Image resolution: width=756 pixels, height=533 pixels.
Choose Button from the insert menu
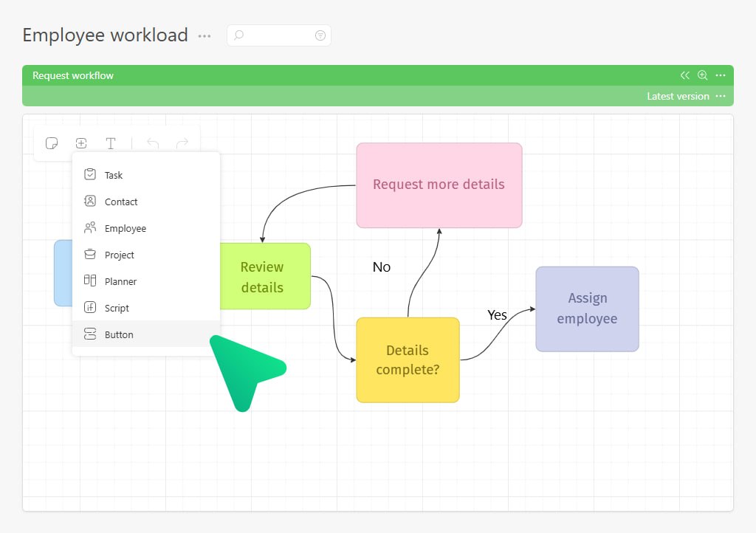click(x=146, y=334)
